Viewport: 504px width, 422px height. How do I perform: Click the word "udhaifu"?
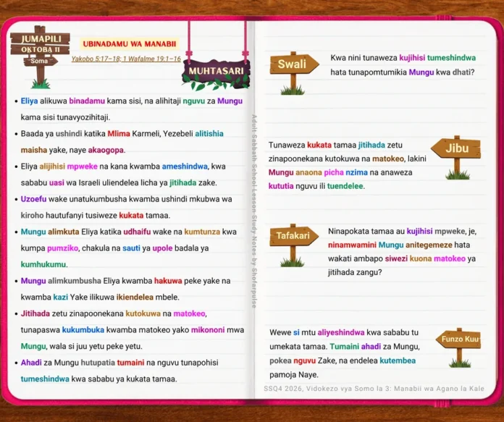[x=137, y=232]
